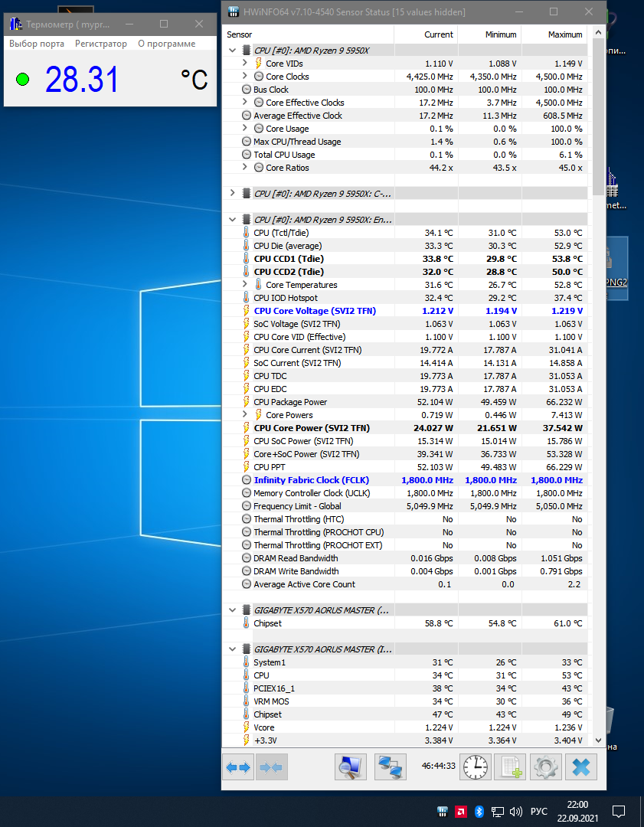Click the Maximum column header

[x=554, y=34]
